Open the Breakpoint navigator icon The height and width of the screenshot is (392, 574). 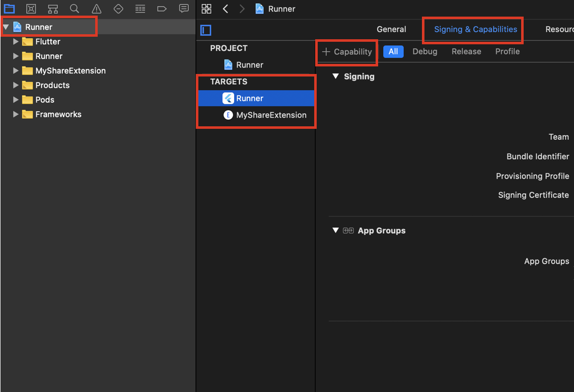click(x=162, y=9)
